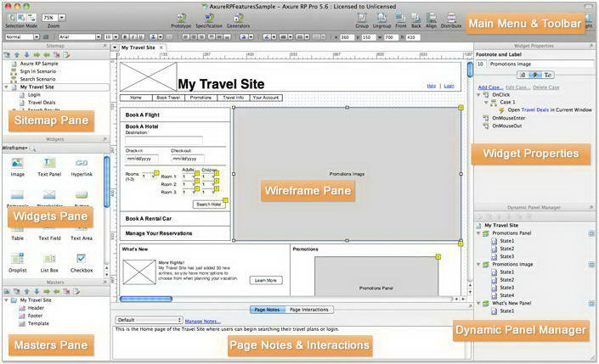The height and width of the screenshot is (364, 599).
Task: Show the Annotations tab in Widget Properties
Action: coord(523,75)
